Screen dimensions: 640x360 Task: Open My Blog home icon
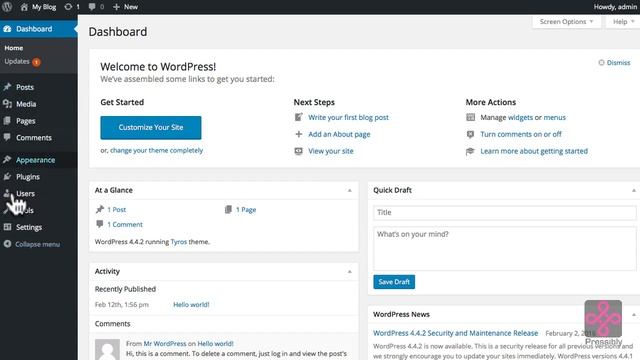tap(24, 7)
